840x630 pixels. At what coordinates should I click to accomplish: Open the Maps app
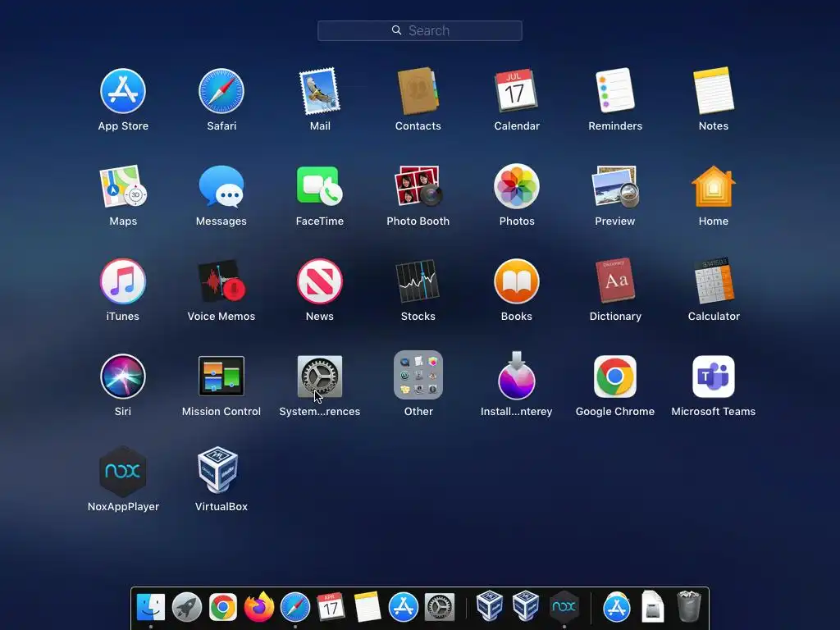click(x=123, y=186)
